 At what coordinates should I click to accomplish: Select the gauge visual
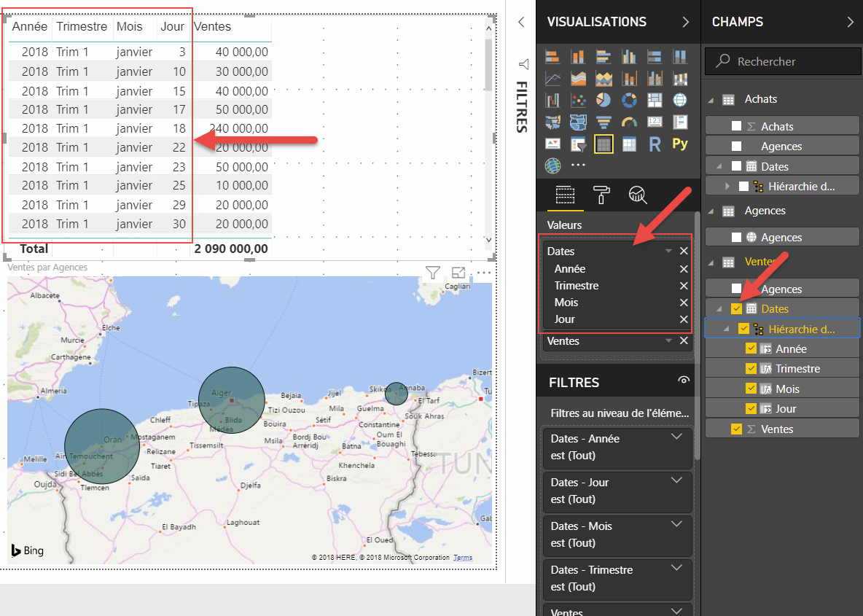[x=629, y=122]
